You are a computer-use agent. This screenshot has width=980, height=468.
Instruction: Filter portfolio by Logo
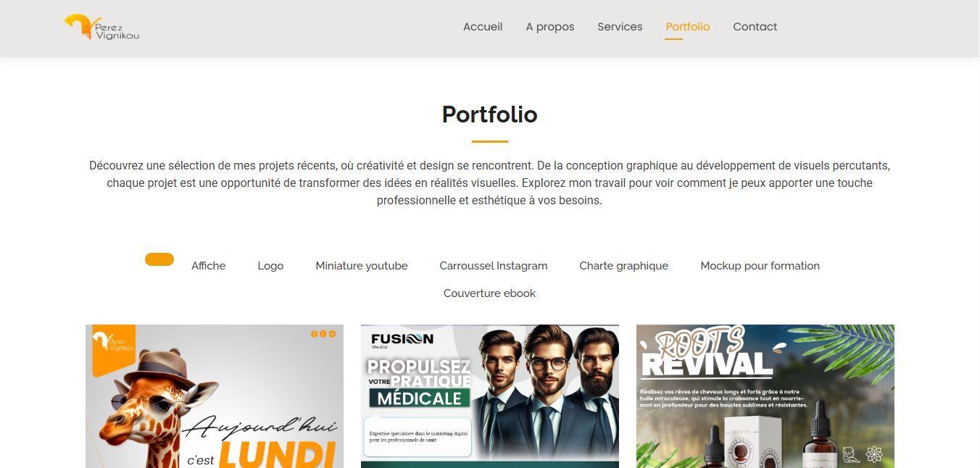coord(270,266)
